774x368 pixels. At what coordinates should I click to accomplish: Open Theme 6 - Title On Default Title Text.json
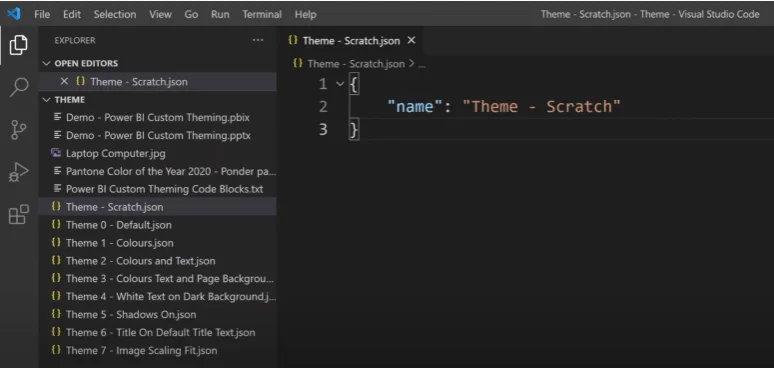click(x=157, y=332)
